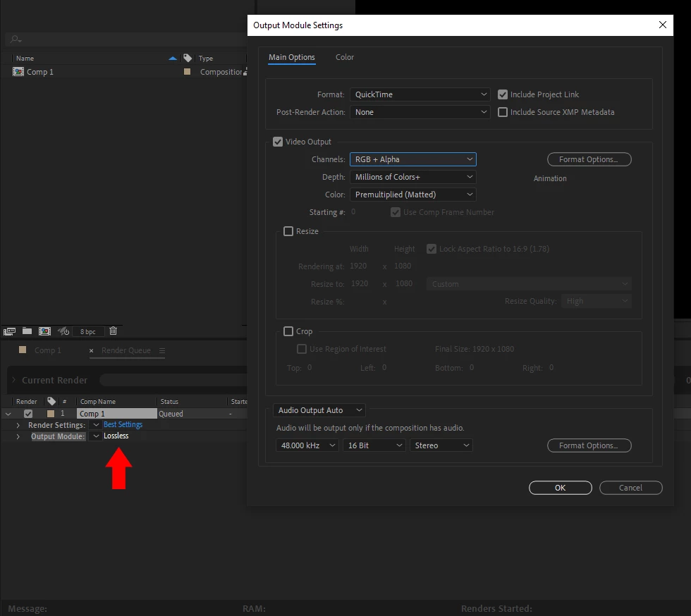Delete selected item with trash icon
Image resolution: width=691 pixels, height=616 pixels.
click(x=114, y=331)
